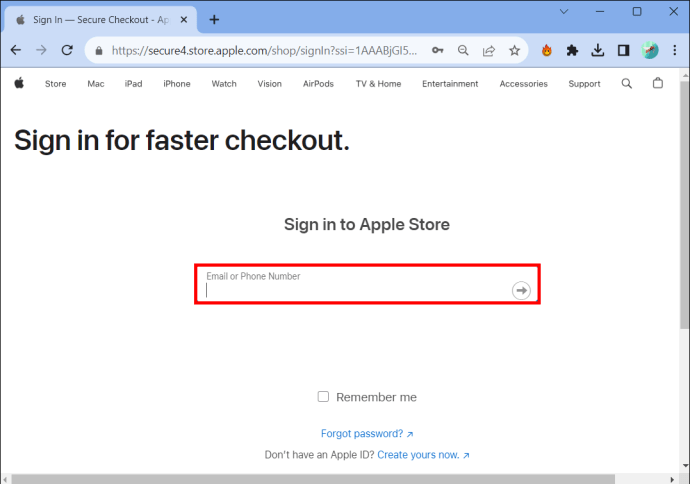Screen dimensions: 690x484
Task: Open the Entertainment menu item
Action: (x=450, y=84)
